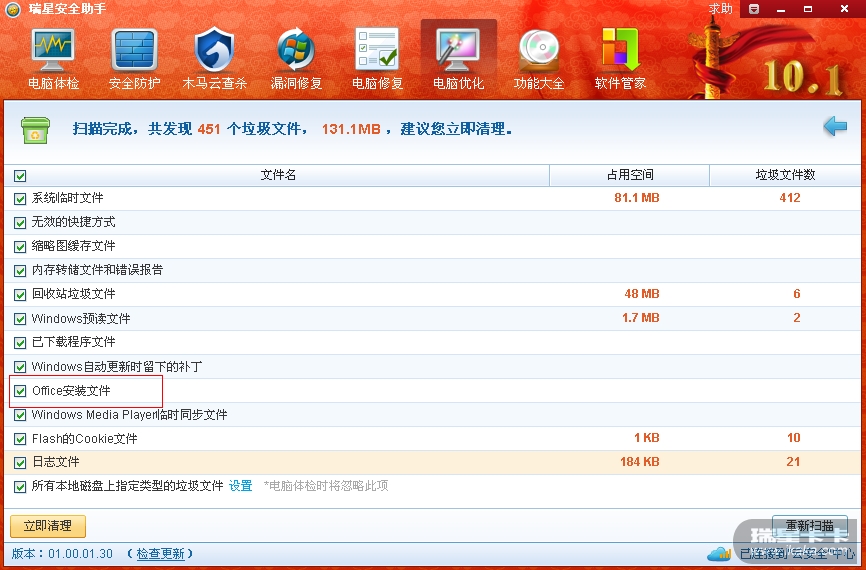Switch to 漏洞修复 tab label
Viewport: 866px width, 570px height.
point(296,83)
